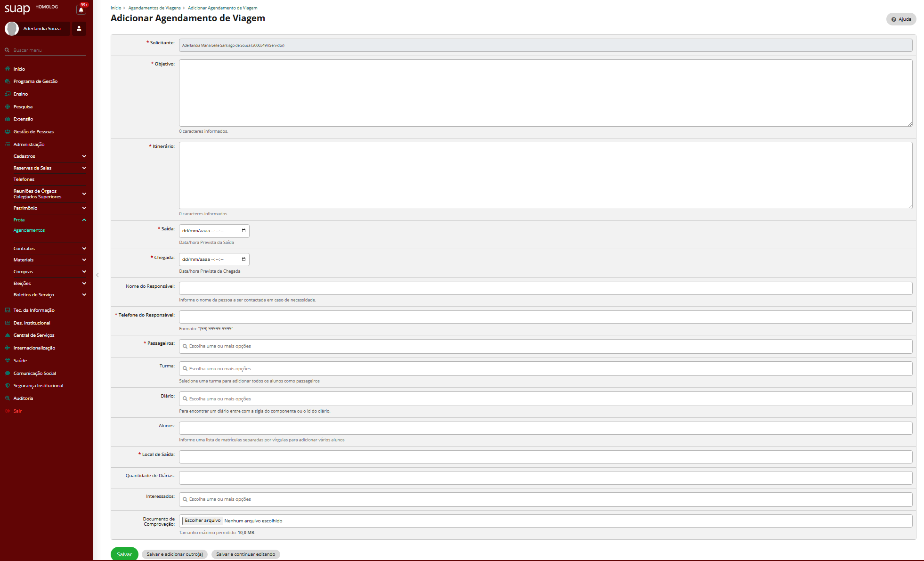Click the Início home icon in sidebar

pos(8,69)
